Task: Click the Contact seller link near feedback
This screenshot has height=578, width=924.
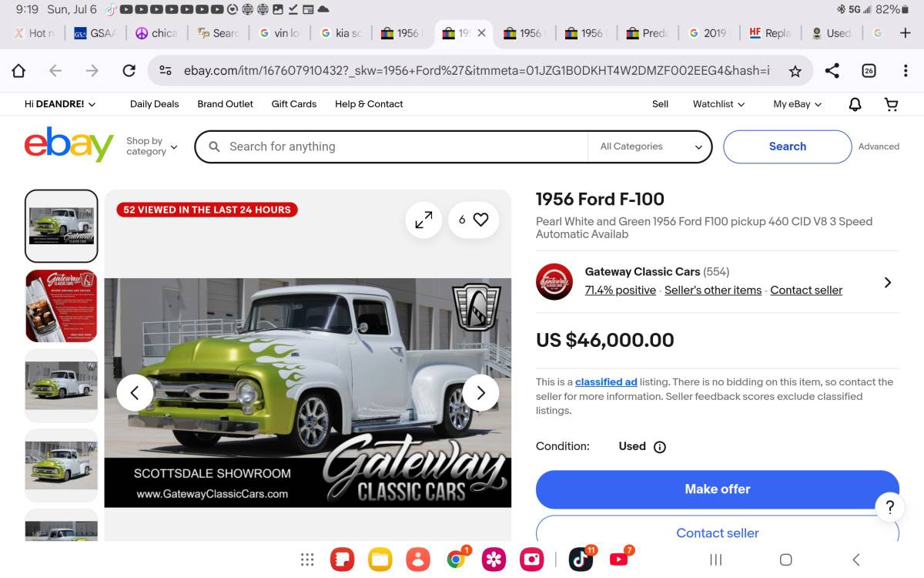Action: [806, 291]
